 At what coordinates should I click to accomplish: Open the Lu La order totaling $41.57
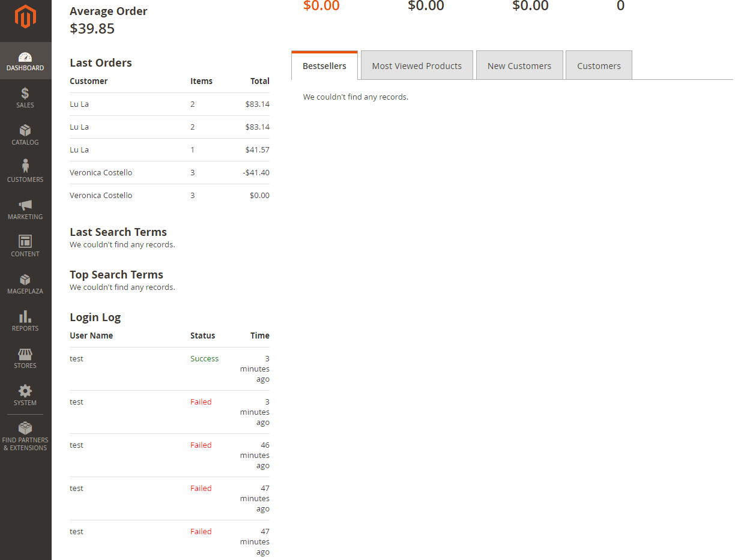click(169, 149)
